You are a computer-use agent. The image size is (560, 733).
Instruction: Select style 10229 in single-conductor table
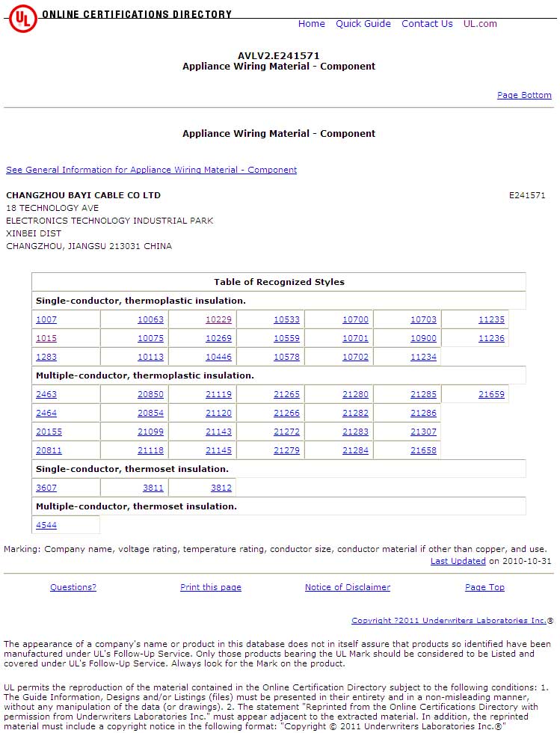[218, 319]
